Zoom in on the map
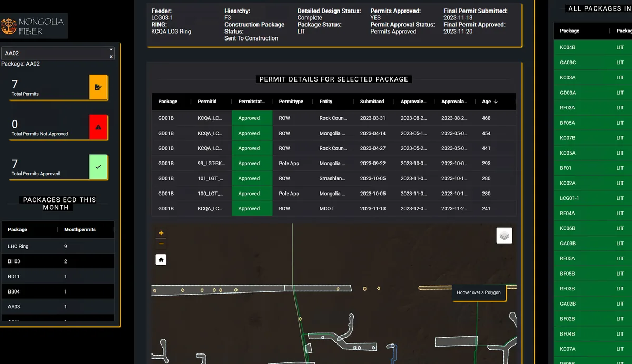The image size is (632, 364). tap(161, 233)
